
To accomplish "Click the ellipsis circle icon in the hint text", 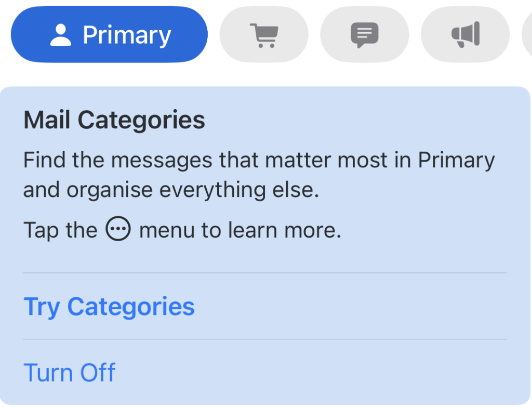I will coord(118,229).
